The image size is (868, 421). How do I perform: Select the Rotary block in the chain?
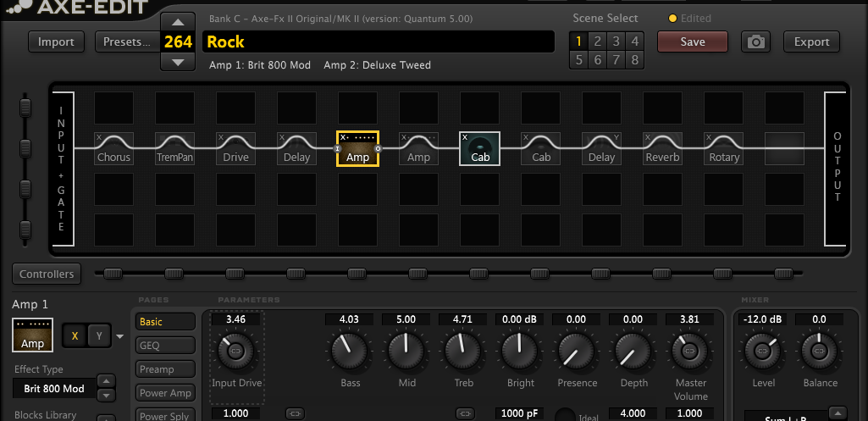pyautogui.click(x=723, y=148)
